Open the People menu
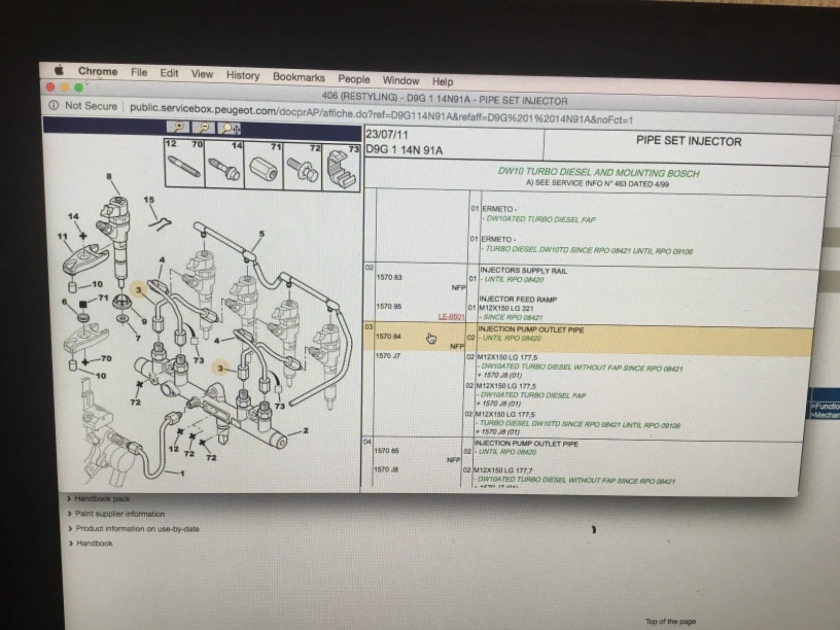840x630 pixels. click(x=354, y=79)
